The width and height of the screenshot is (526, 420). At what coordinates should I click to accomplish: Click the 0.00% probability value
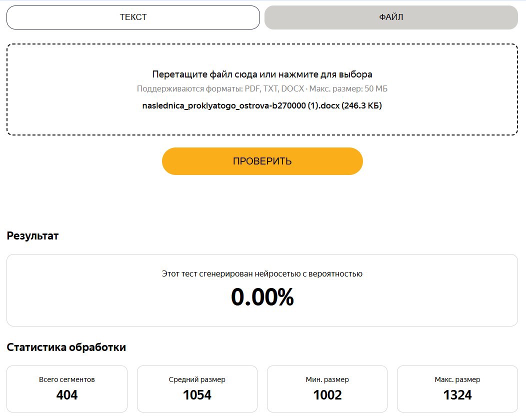click(262, 297)
